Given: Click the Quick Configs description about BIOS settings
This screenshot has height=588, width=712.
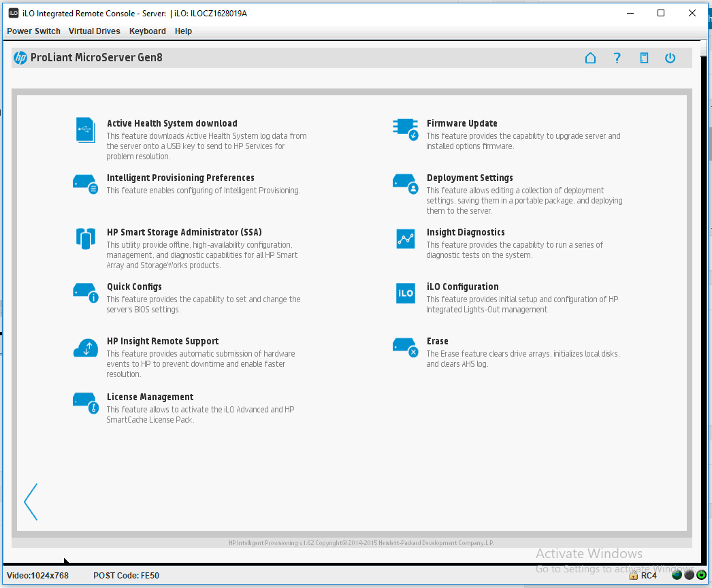Looking at the screenshot, I should 204,304.
